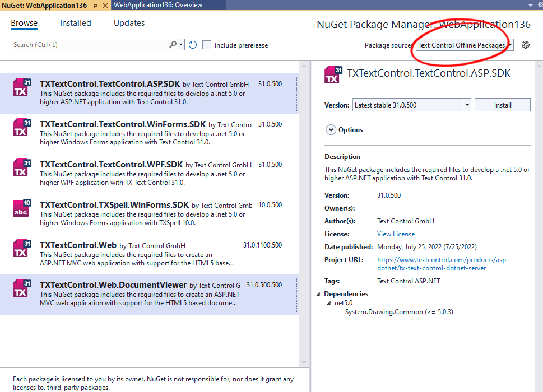This screenshot has height=392, width=543.
Task: Click the Text Control ASP.NET tags value
Action: pos(409,281)
